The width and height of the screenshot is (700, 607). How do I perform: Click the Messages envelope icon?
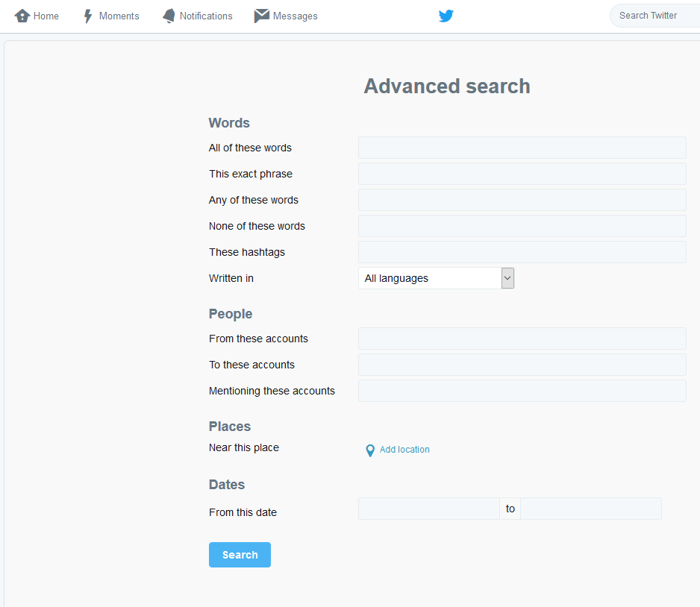[262, 16]
